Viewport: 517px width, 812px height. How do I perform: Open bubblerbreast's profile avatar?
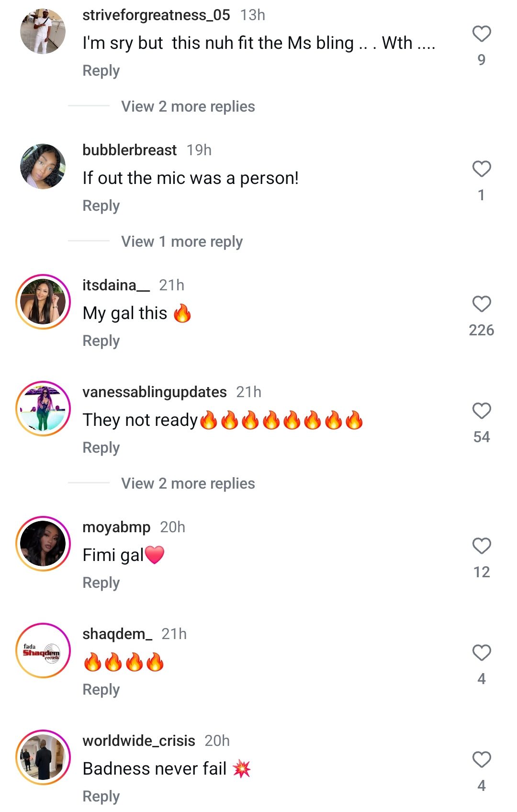43,166
